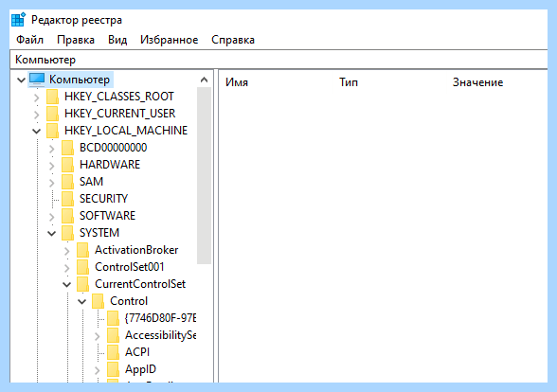
Task: Click the tree pane scrollbar thumb
Action: (x=204, y=176)
